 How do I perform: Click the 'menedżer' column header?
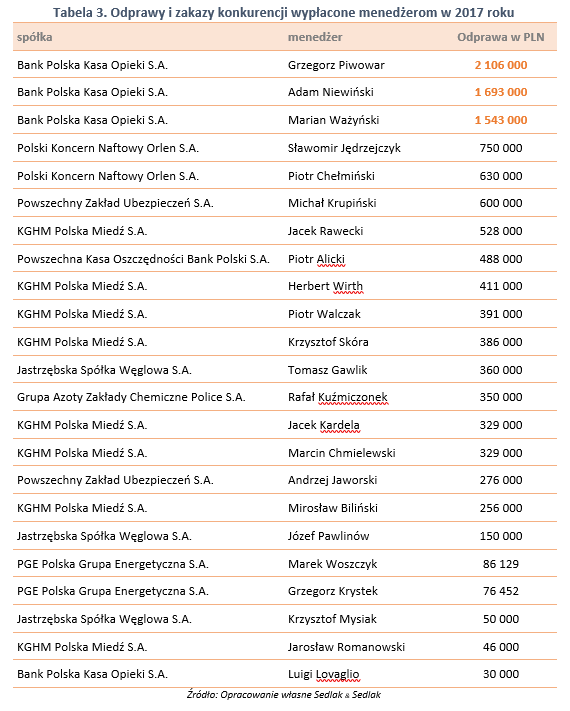point(315,37)
